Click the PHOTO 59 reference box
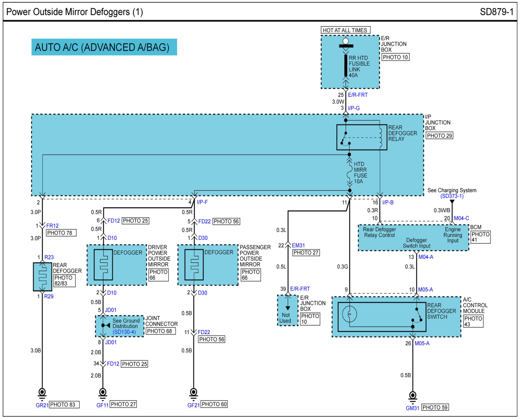521x420 pixels. (x=435, y=407)
